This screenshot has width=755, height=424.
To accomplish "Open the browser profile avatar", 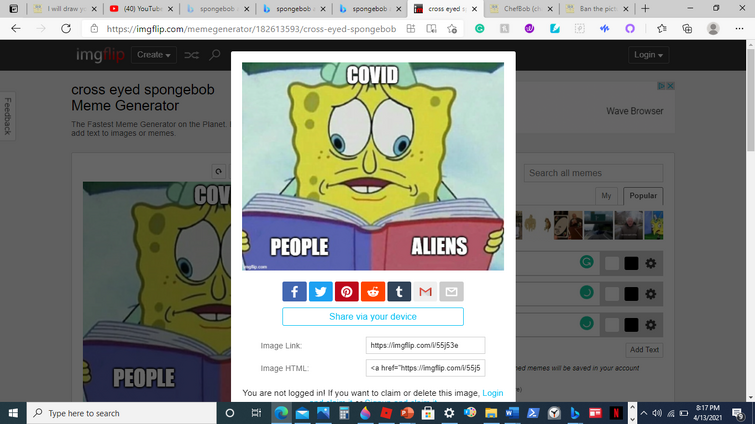I will click(x=713, y=29).
